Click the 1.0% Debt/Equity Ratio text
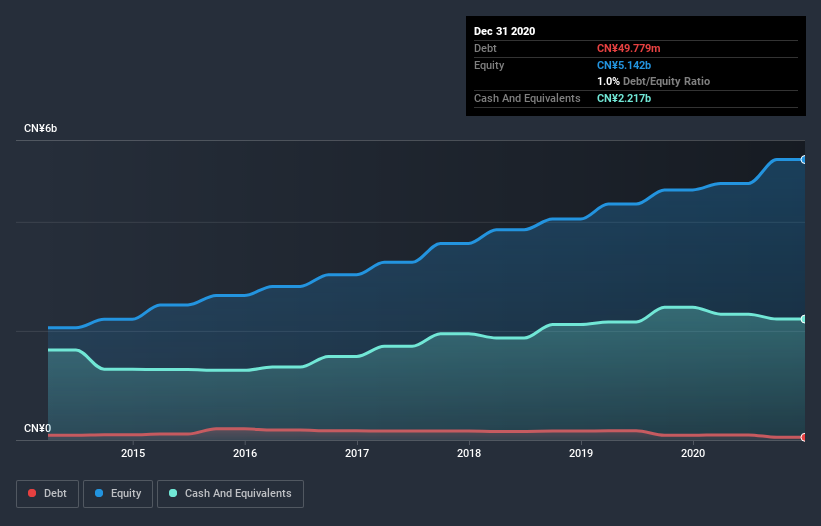Image resolution: width=821 pixels, height=526 pixels. (653, 82)
